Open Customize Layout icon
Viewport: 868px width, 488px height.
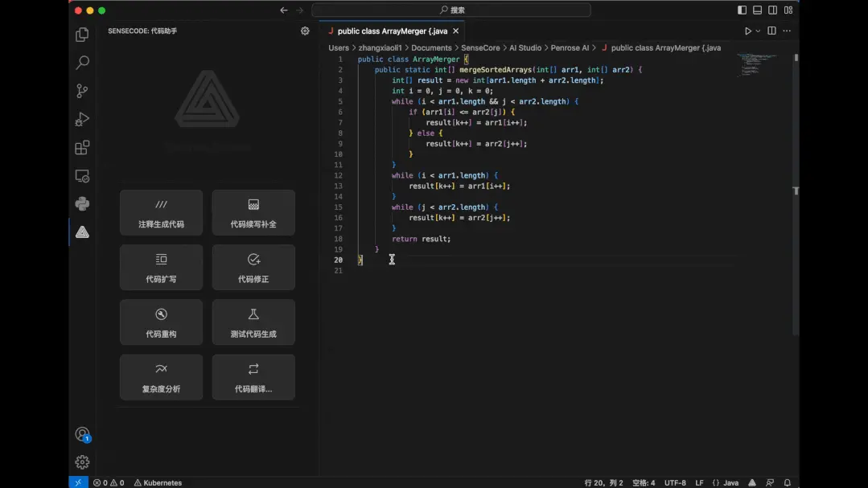coord(788,10)
